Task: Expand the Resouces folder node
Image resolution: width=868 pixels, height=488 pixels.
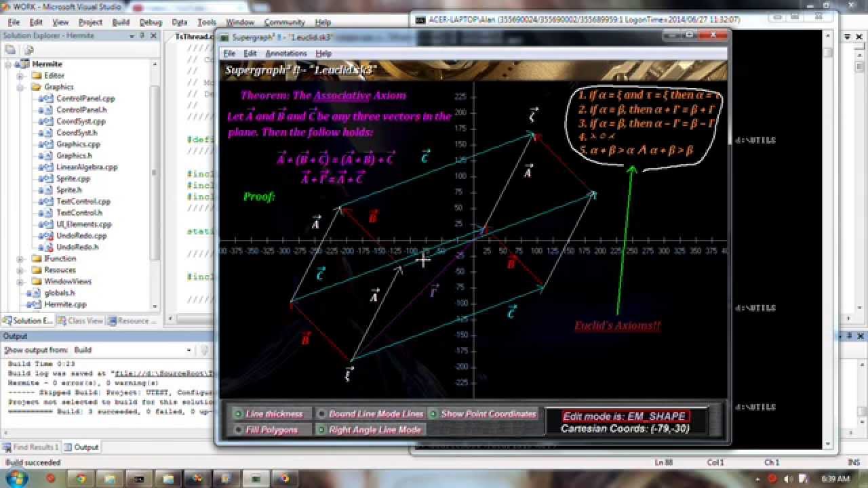Action: click(20, 270)
